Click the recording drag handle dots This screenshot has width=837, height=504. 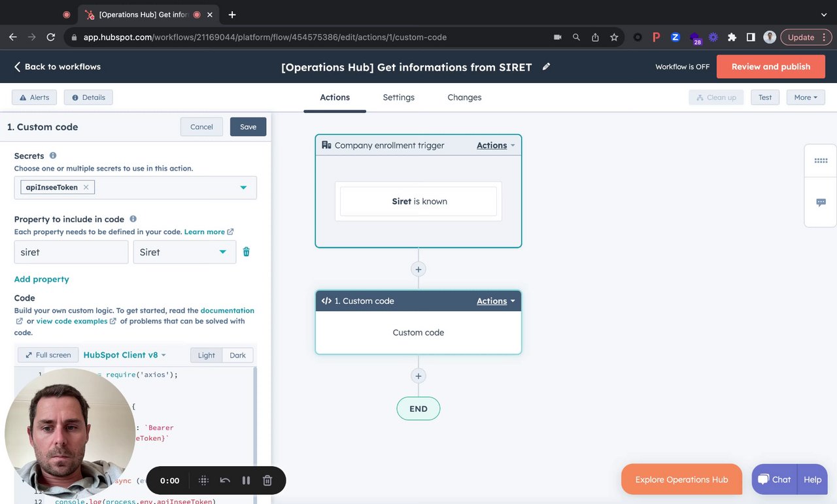pyautogui.click(x=203, y=480)
